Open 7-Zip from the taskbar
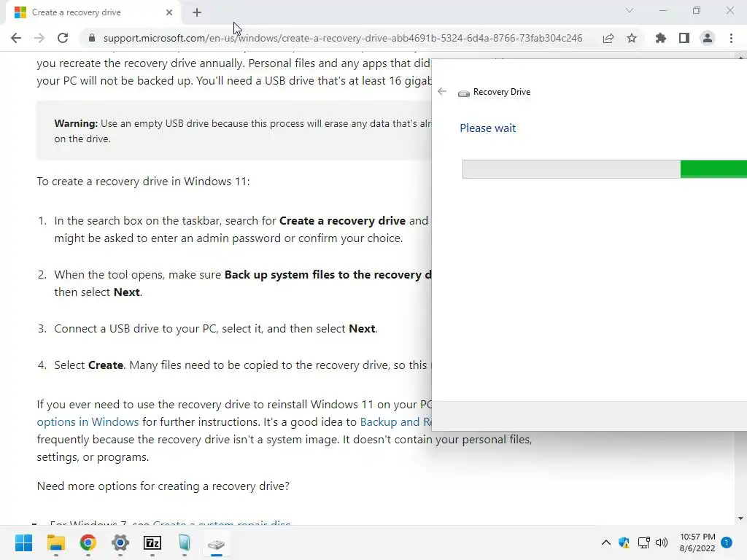 click(152, 542)
